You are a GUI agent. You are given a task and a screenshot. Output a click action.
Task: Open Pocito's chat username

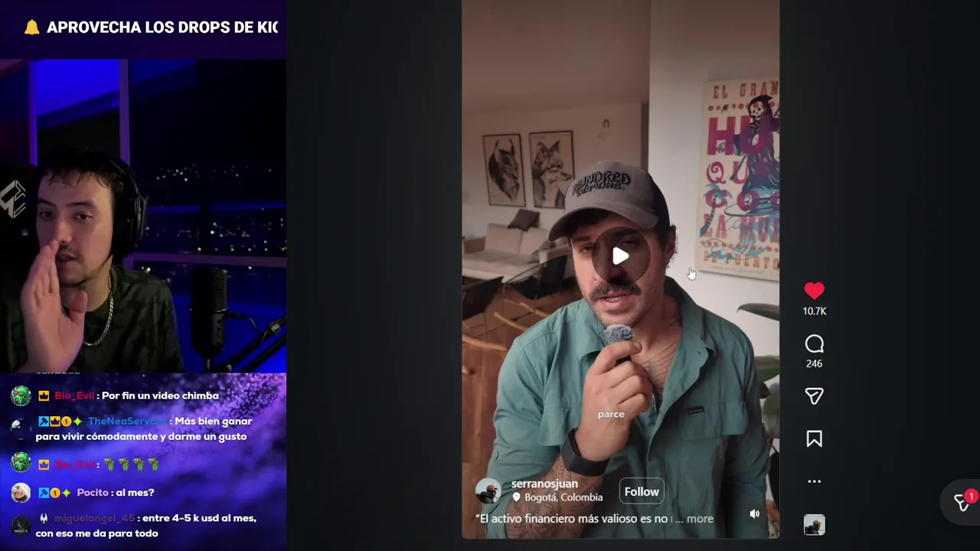(93, 493)
